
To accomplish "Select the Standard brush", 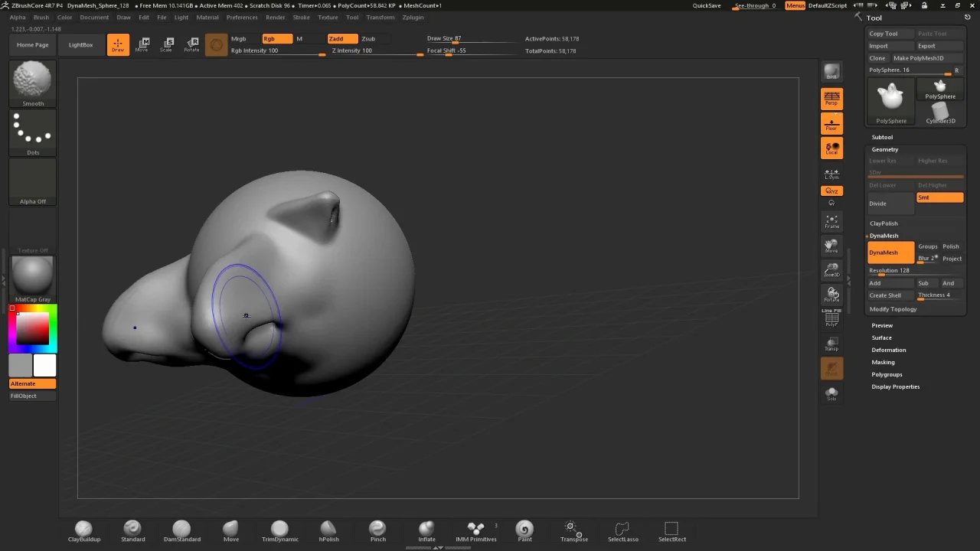I will click(132, 531).
